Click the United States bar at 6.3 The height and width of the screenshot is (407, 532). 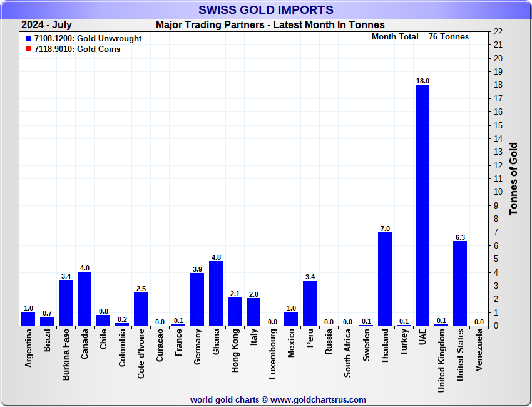click(x=460, y=283)
